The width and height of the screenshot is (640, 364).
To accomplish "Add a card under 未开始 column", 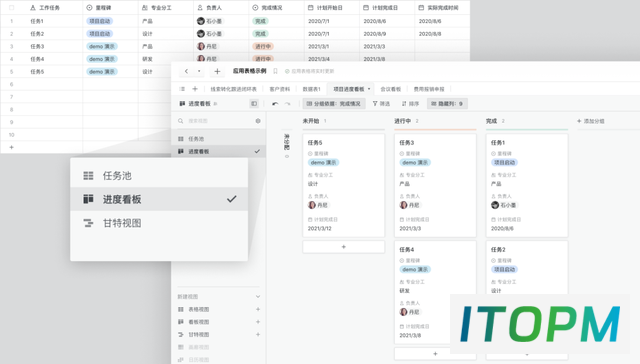I will (344, 247).
